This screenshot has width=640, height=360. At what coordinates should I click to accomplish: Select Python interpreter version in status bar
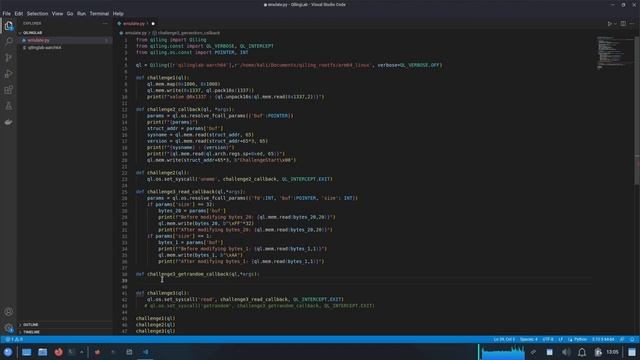603,340
